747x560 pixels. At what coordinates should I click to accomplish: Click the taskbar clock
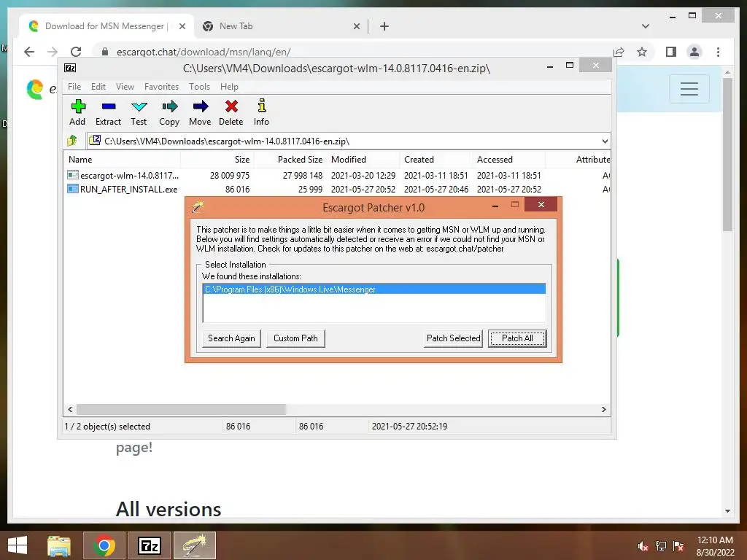715,546
